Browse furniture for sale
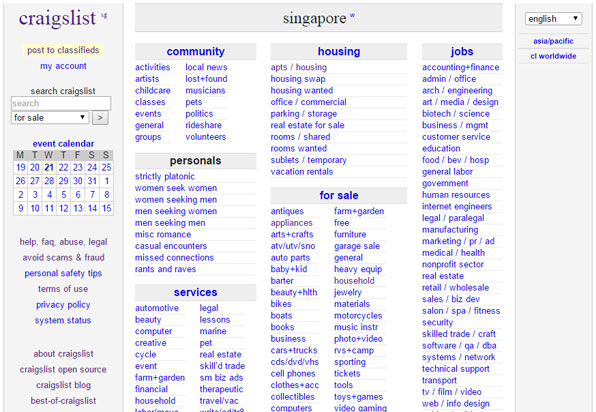596x412 pixels. [350, 235]
